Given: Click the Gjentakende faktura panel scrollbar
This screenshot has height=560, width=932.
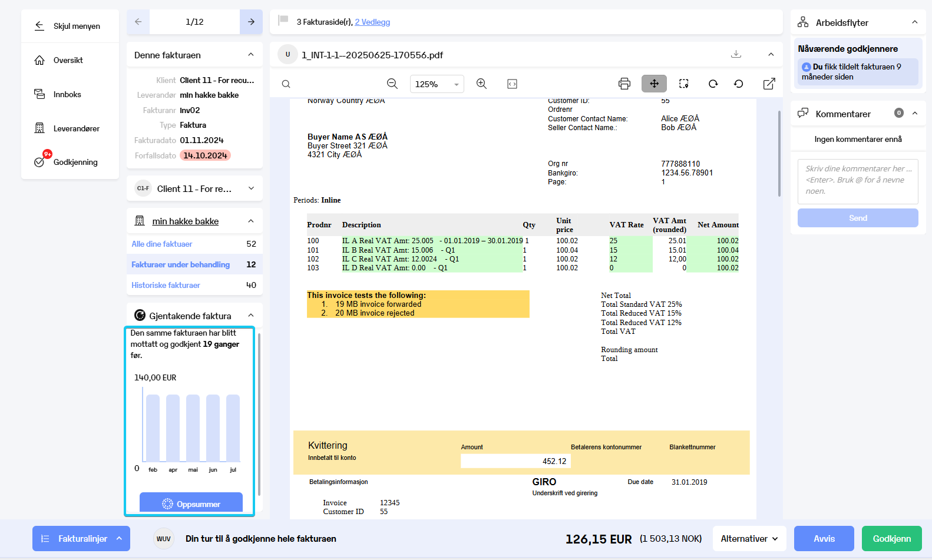Looking at the screenshot, I should [259, 415].
